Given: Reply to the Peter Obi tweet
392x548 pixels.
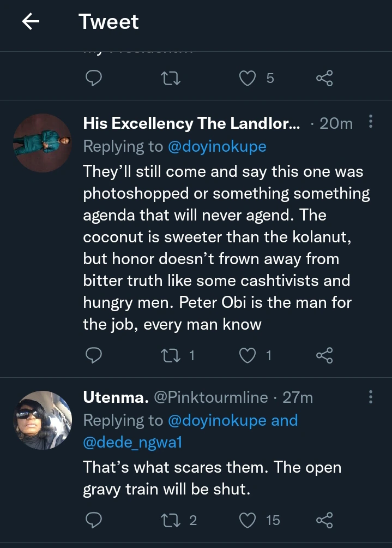Looking at the screenshot, I should 94,356.
